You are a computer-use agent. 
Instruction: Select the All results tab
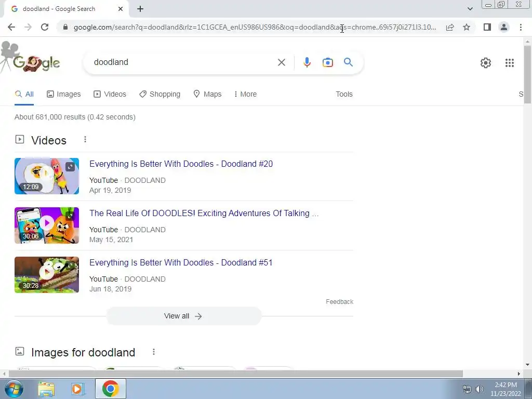[x=24, y=95]
